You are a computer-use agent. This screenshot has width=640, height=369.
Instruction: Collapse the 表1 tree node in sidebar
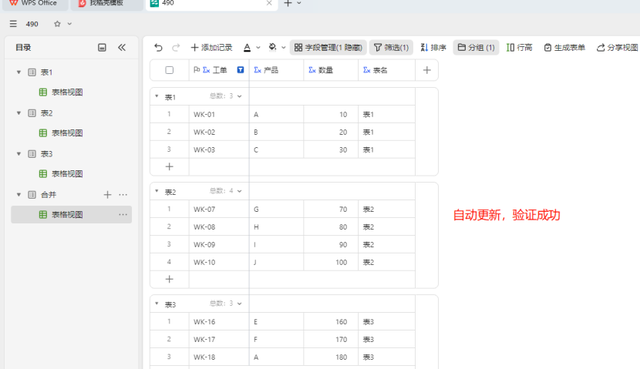click(x=19, y=72)
